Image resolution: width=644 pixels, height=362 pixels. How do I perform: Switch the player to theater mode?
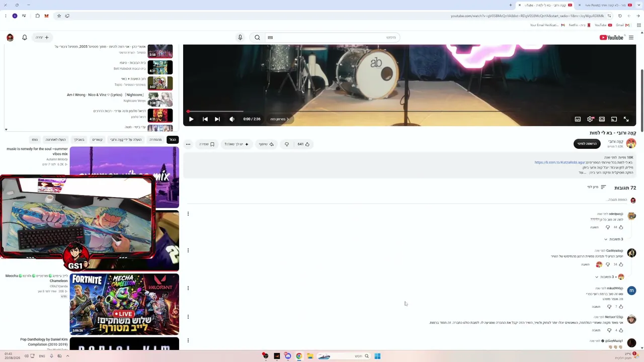(602, 119)
